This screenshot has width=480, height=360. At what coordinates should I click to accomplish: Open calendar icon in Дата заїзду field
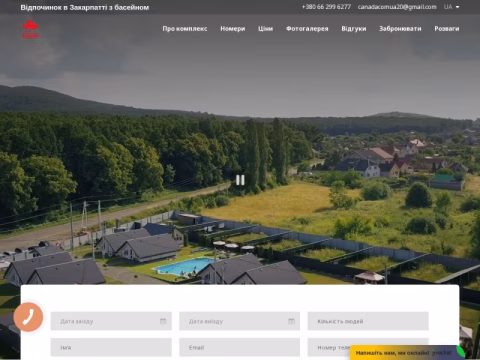[163, 321]
